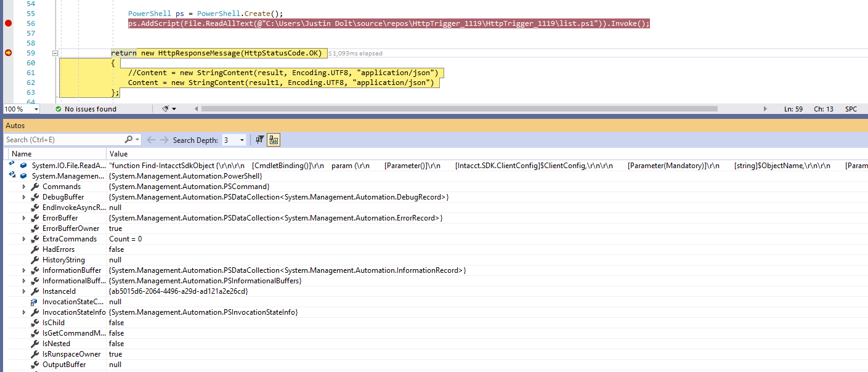This screenshot has height=372, width=868.
Task: Click refresh icon on the System.IO.File.ReadA... row
Action: click(12, 164)
